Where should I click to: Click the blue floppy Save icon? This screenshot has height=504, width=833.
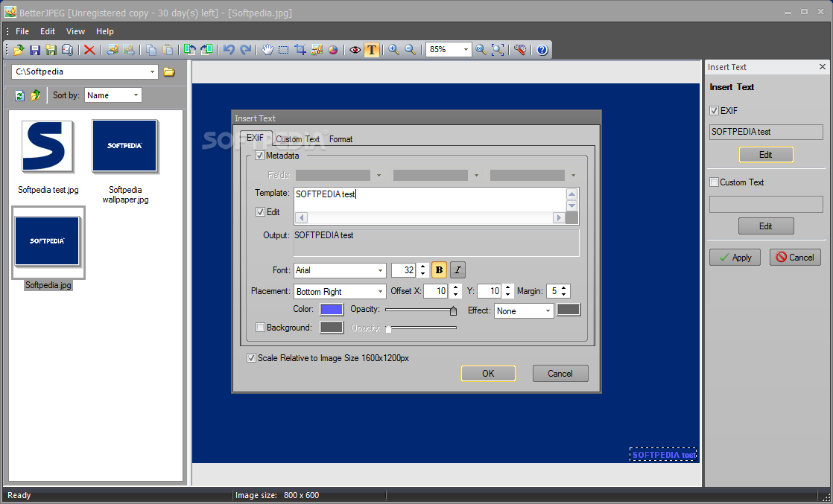(35, 50)
